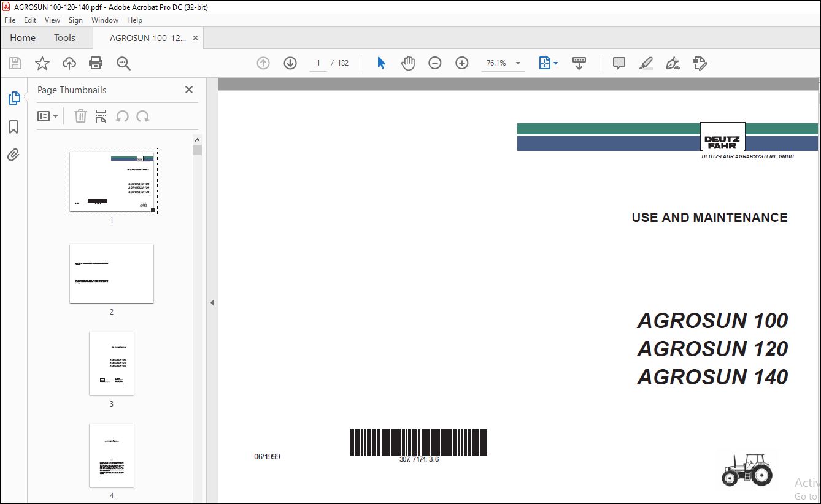Click the Stamp tool icon
The width and height of the screenshot is (821, 504).
700,63
